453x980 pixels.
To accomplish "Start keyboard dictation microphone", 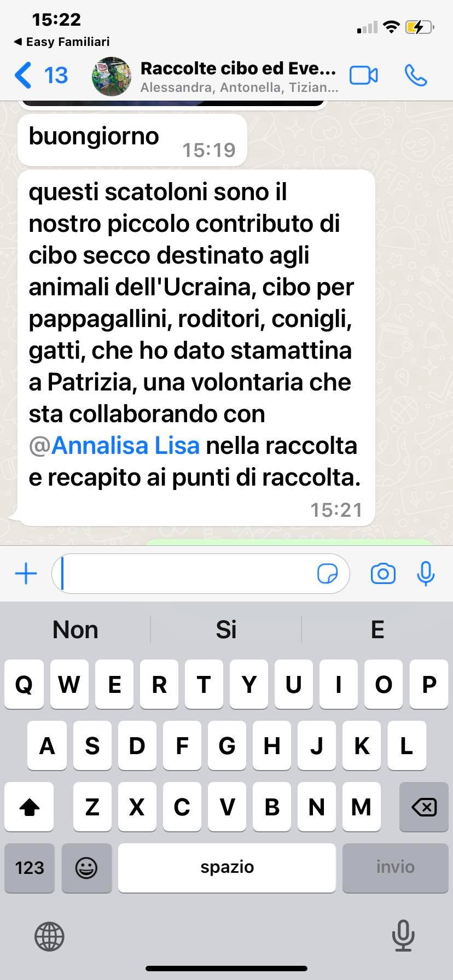I will click(403, 936).
